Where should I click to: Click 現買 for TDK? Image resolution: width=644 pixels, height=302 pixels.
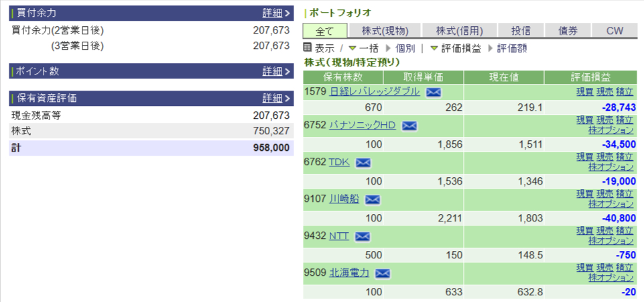585,157
